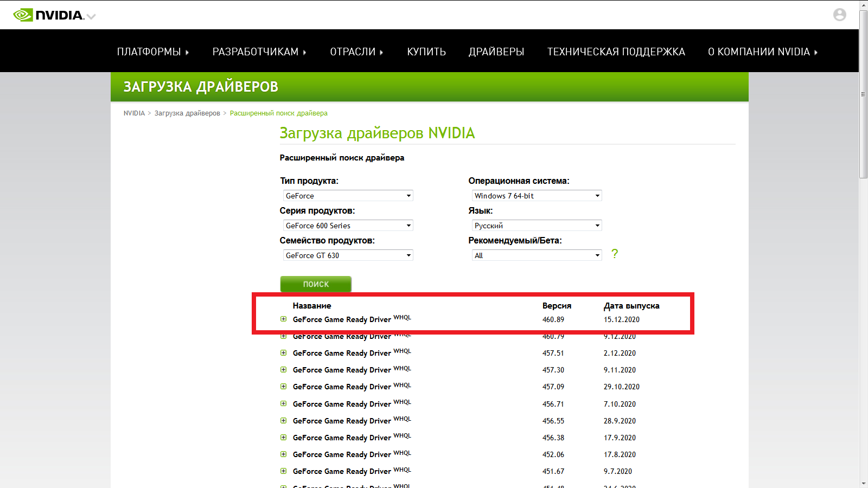Select the release date 17.9.2020
Screen dimensions: 868x488
pyautogui.click(x=620, y=438)
